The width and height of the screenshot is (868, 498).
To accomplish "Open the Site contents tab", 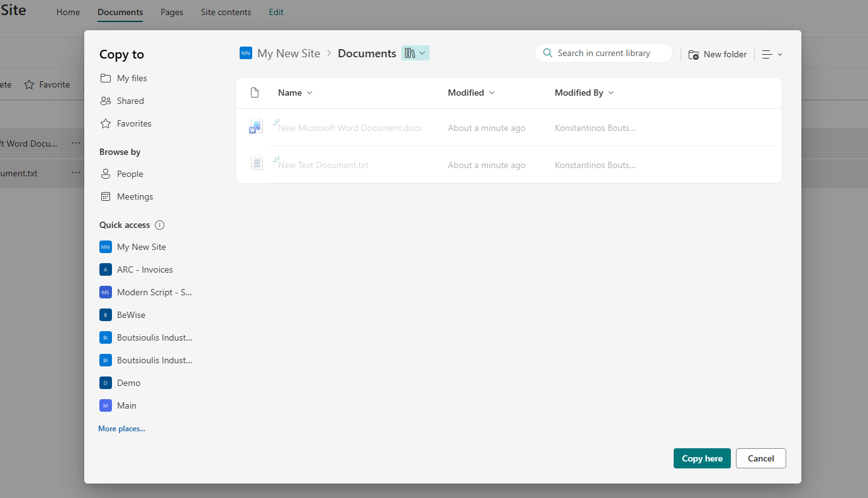I will tap(226, 12).
